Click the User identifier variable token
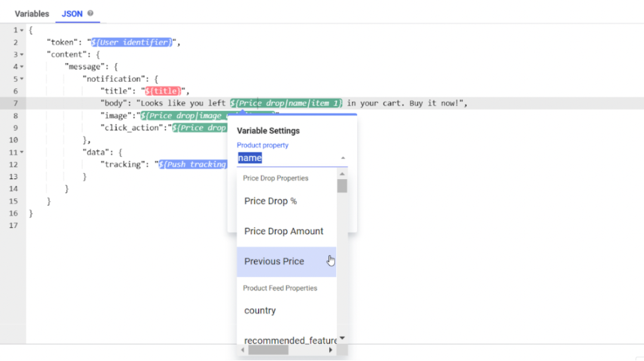Image resolution: width=644 pixels, height=361 pixels. [x=132, y=42]
